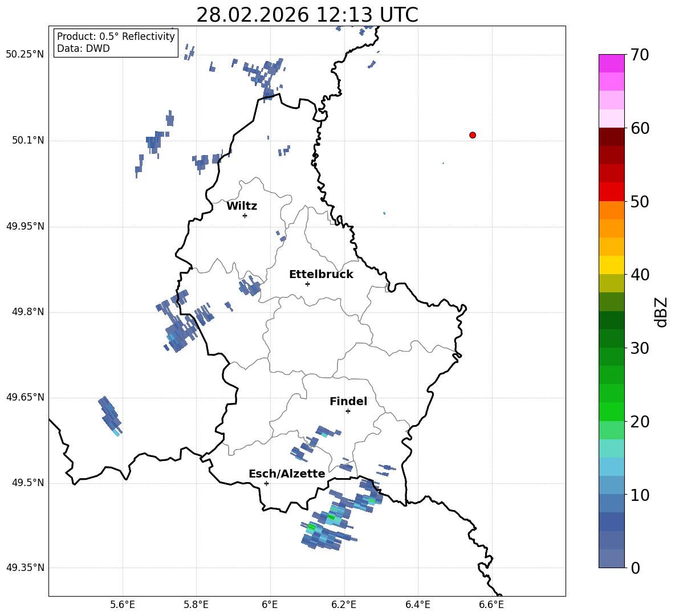Click the 'Product: 0.5° Reflectivity' legend line
Image resolution: width=675 pixels, height=616 pixels.
click(116, 36)
